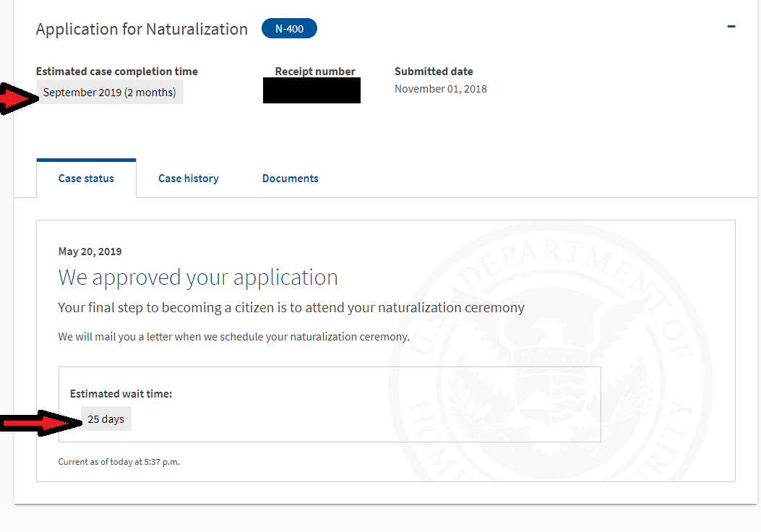Image resolution: width=761 pixels, height=532 pixels.
Task: Click the N-400 form badge
Action: tap(289, 29)
